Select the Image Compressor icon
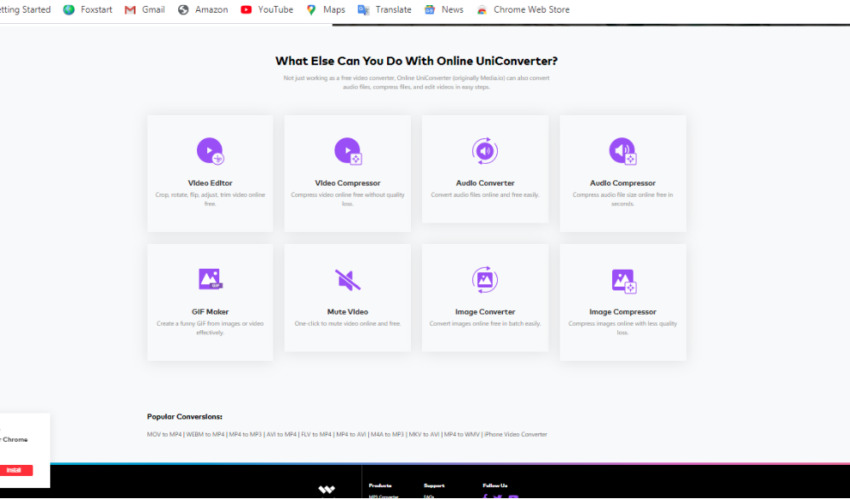 point(622,279)
